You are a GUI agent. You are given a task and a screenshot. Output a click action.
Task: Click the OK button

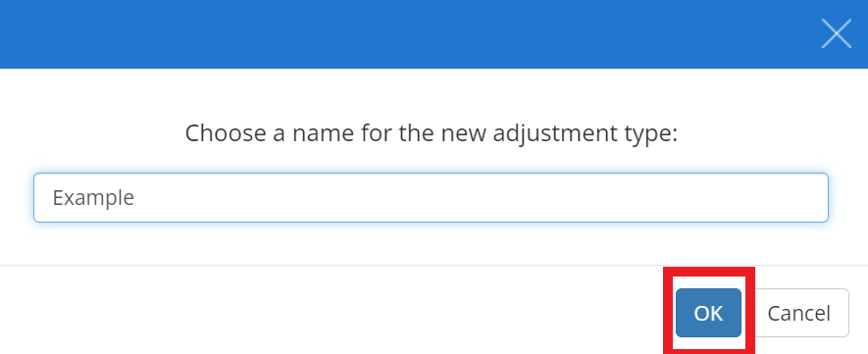pyautogui.click(x=708, y=313)
